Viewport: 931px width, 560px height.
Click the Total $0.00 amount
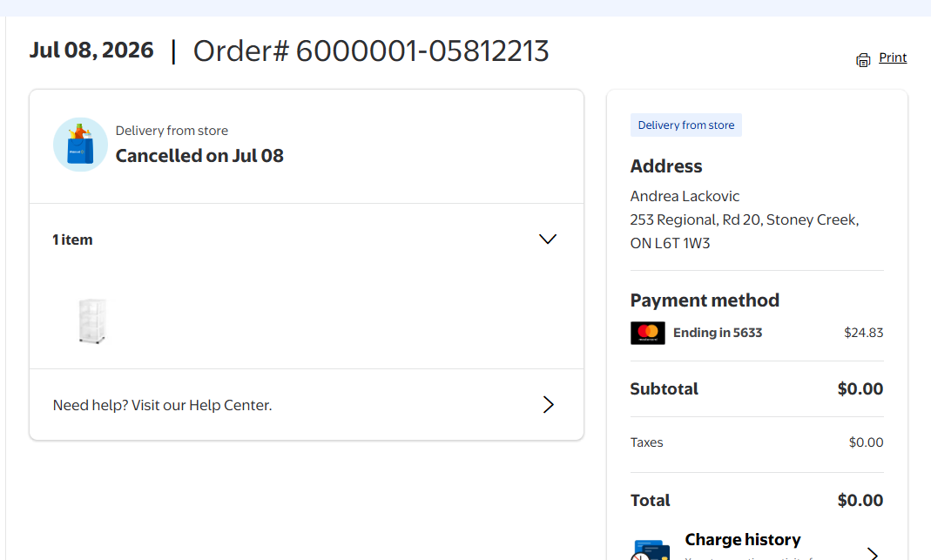(860, 501)
